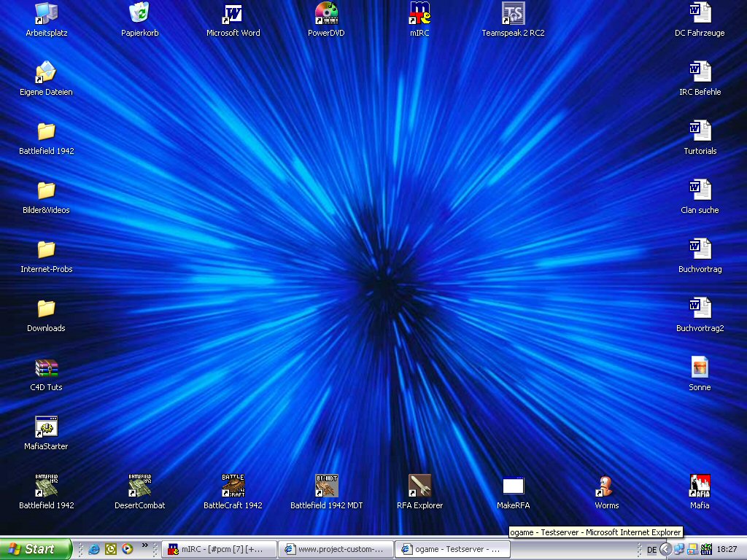747x560 pixels.
Task: Expand hidden Quick Launch items
Action: (x=145, y=545)
